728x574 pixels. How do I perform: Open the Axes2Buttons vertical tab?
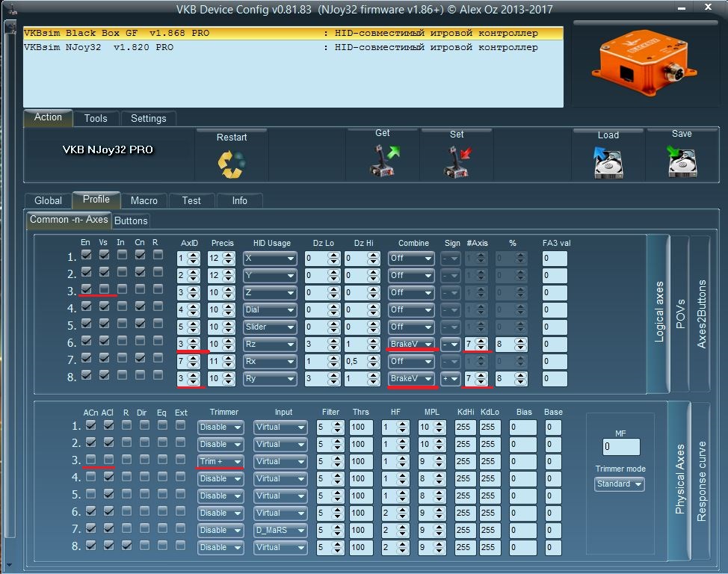pyautogui.click(x=701, y=314)
